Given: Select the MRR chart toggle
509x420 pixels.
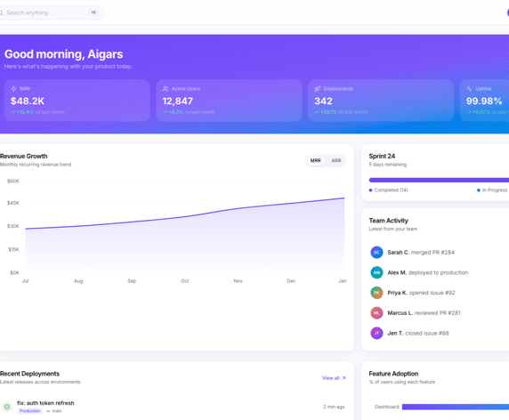Looking at the screenshot, I should [x=316, y=160].
